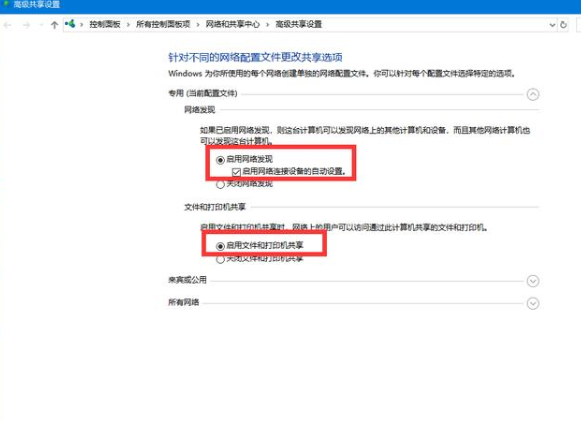Expand chevron after 网络和共享中心 breadcrumb
Viewport: 581px width, 421px height.
coord(268,25)
